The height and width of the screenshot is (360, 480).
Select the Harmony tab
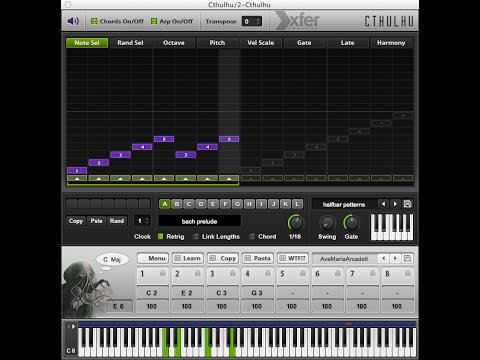point(391,43)
